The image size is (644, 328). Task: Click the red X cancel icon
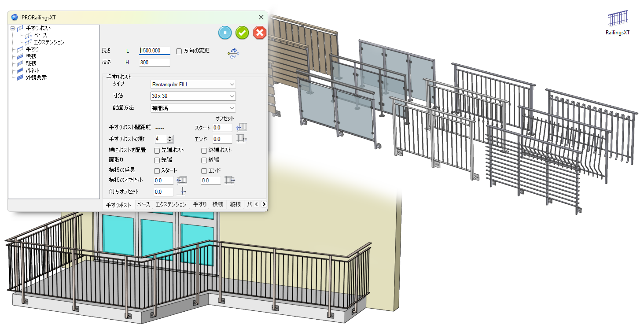(x=260, y=33)
